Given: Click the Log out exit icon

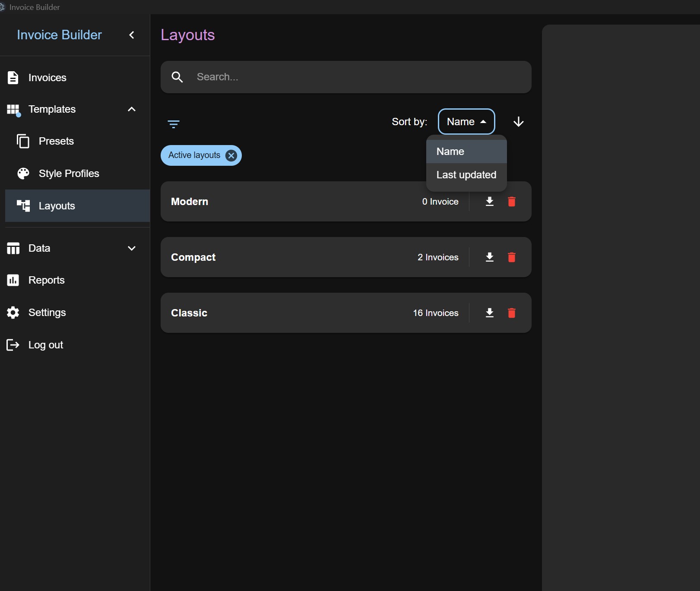Looking at the screenshot, I should tap(13, 345).
